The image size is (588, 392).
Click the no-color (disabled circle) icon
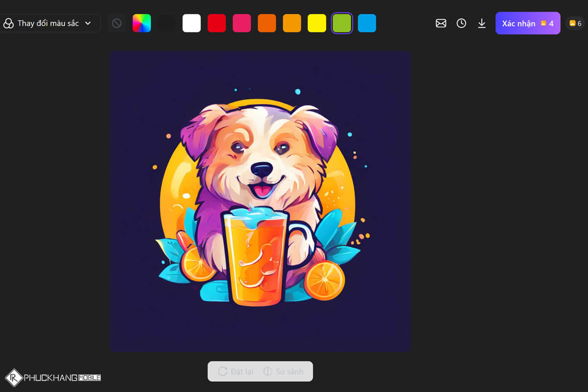click(117, 23)
